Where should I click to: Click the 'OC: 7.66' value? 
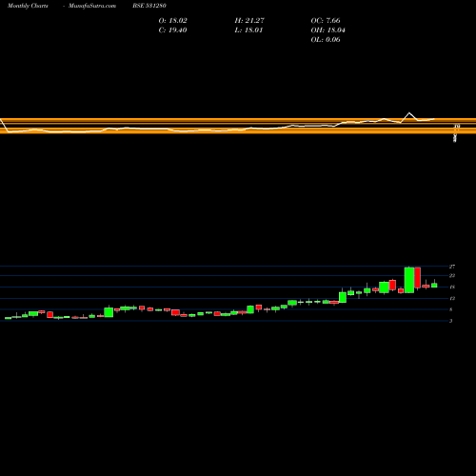326,21
